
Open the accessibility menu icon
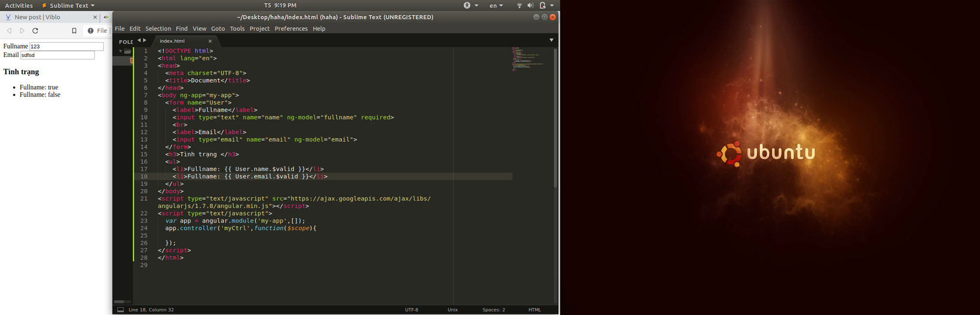click(467, 5)
